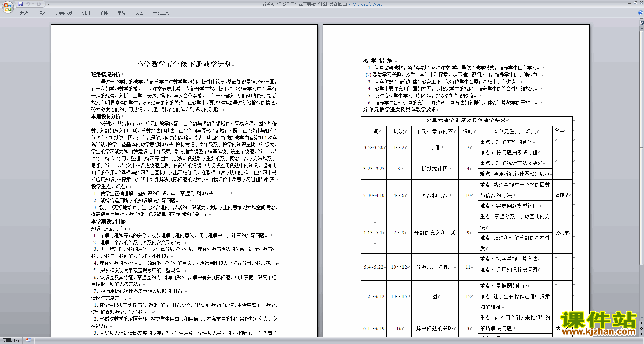Click the heading 本册教材分析
The image size is (644, 344).
coord(106,117)
